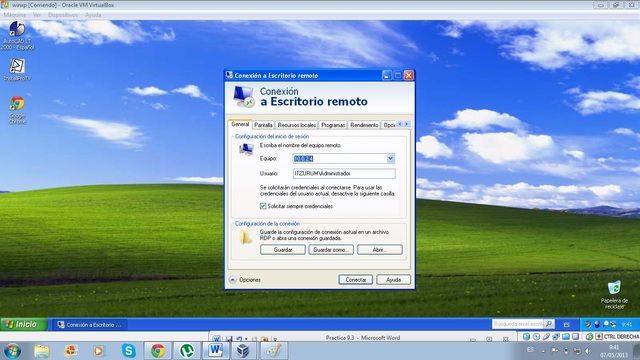
Task: Open InstalProTV desktop shortcut
Action: pyautogui.click(x=17, y=69)
